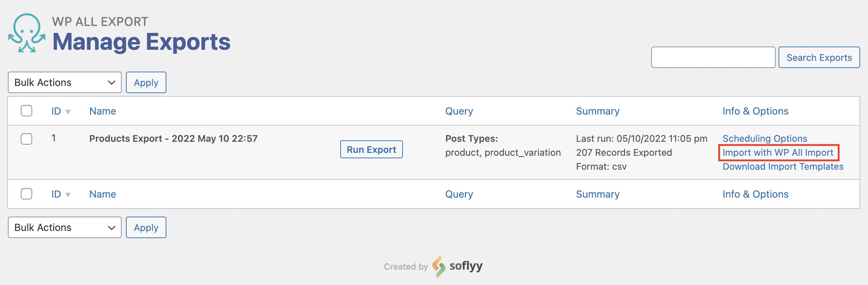Click the sort arrow beside the footer ID

point(68,195)
